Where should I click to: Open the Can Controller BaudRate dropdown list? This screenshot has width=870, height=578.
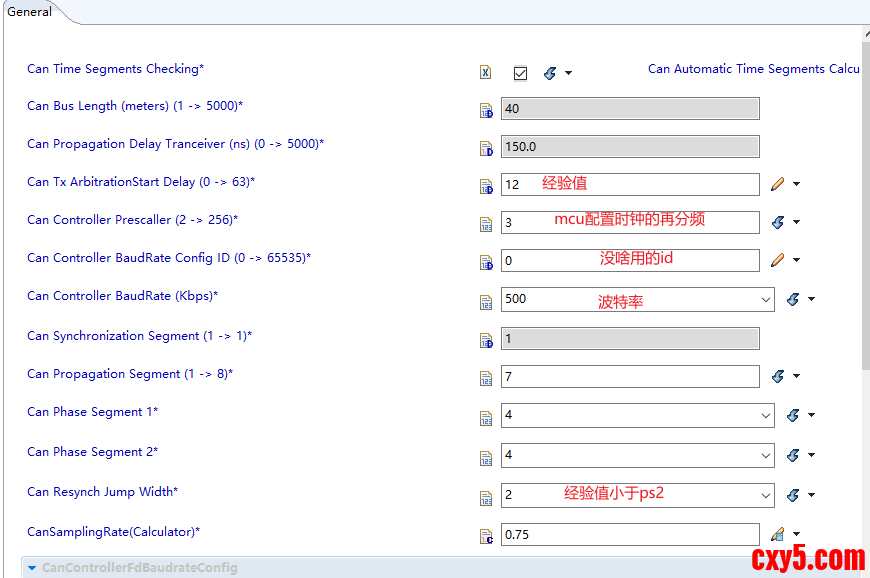765,299
